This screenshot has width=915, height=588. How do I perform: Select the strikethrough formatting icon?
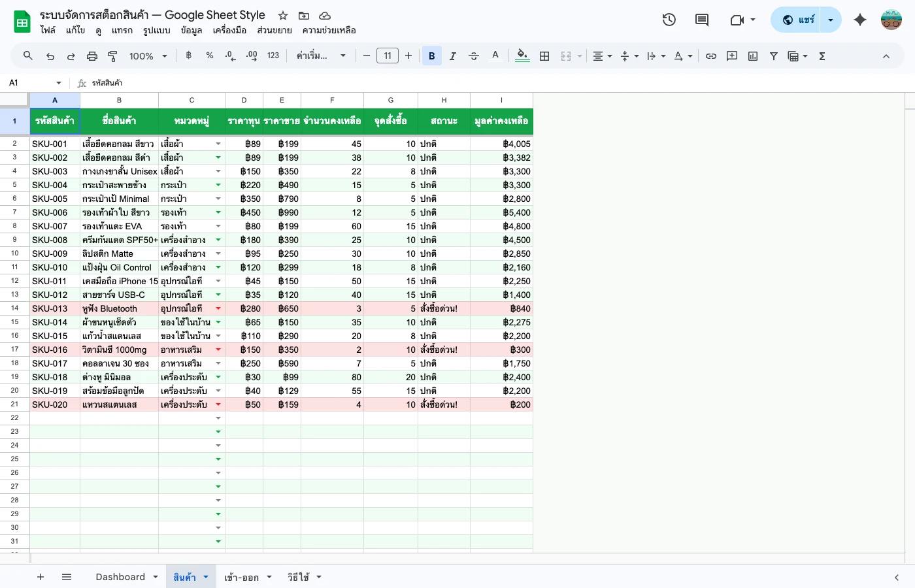(x=474, y=56)
